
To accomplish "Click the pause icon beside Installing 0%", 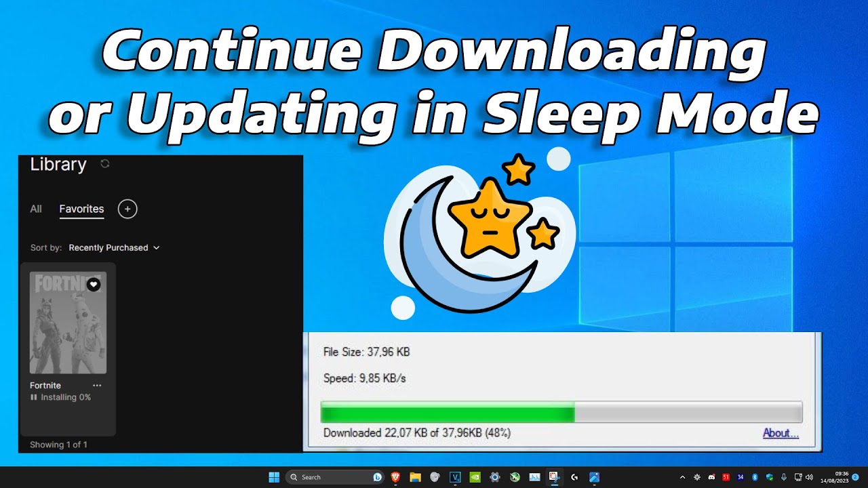I will pos(34,397).
